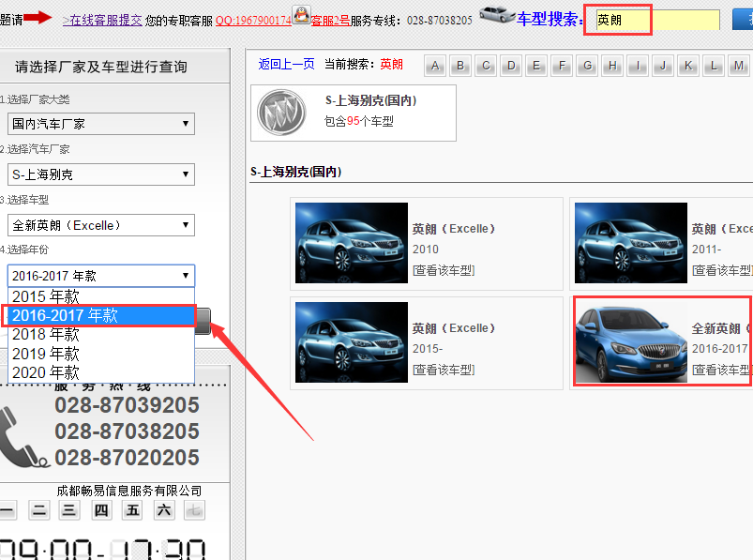This screenshot has width=753, height=560.
Task: Filter brands by letter D
Action: (511, 66)
